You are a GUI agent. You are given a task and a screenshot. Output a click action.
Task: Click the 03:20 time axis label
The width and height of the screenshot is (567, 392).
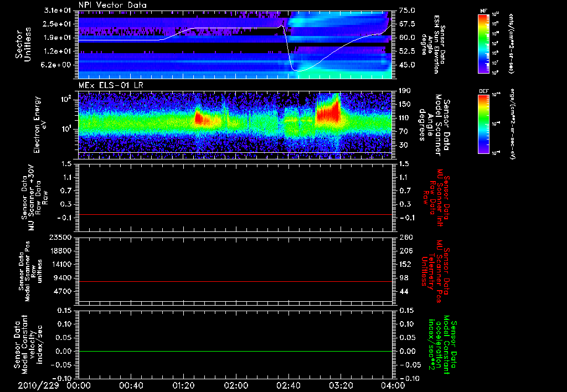(341, 385)
